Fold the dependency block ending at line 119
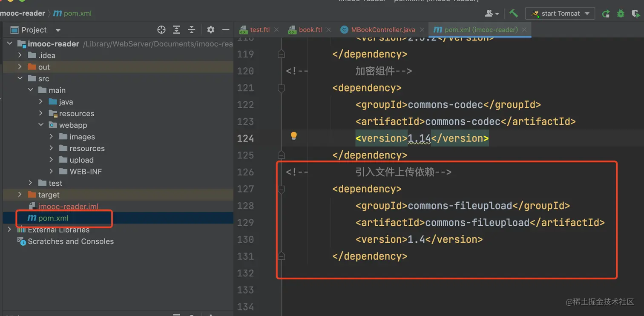Viewport: 644px width, 316px height. click(x=281, y=54)
